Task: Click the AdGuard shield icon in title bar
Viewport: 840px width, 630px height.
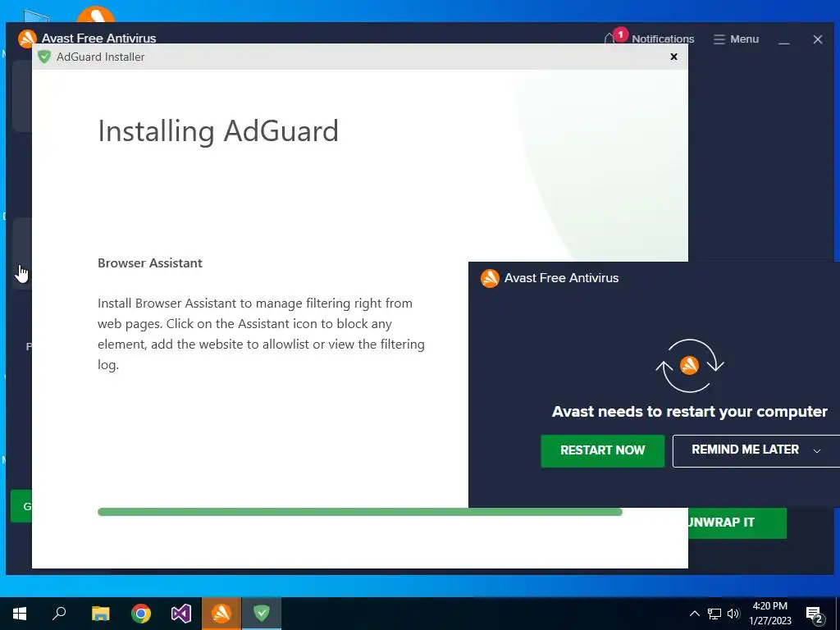Action: pos(44,57)
